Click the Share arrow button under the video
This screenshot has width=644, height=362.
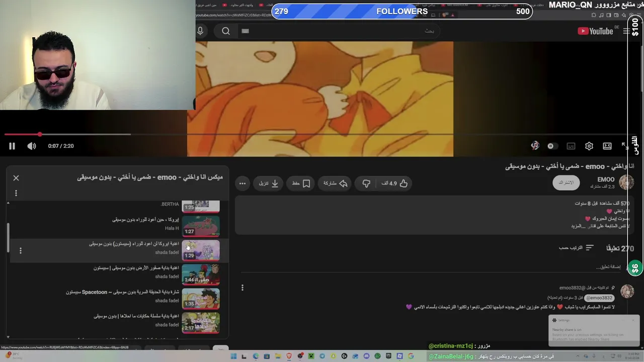point(336,184)
